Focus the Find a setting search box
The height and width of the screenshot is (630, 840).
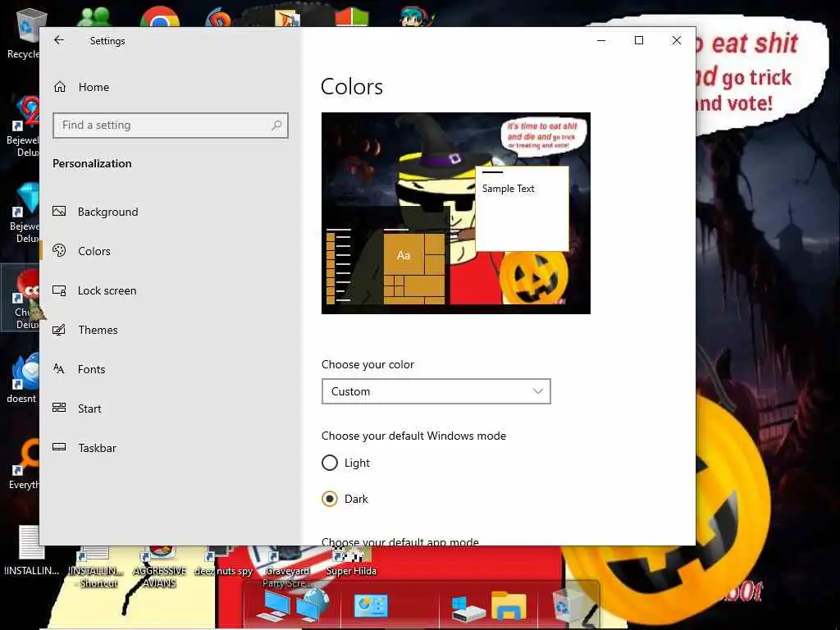tap(171, 126)
